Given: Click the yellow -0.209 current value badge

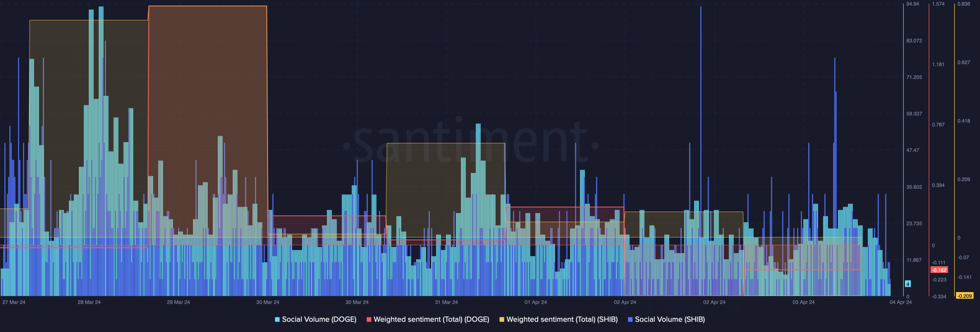Looking at the screenshot, I should [964, 296].
